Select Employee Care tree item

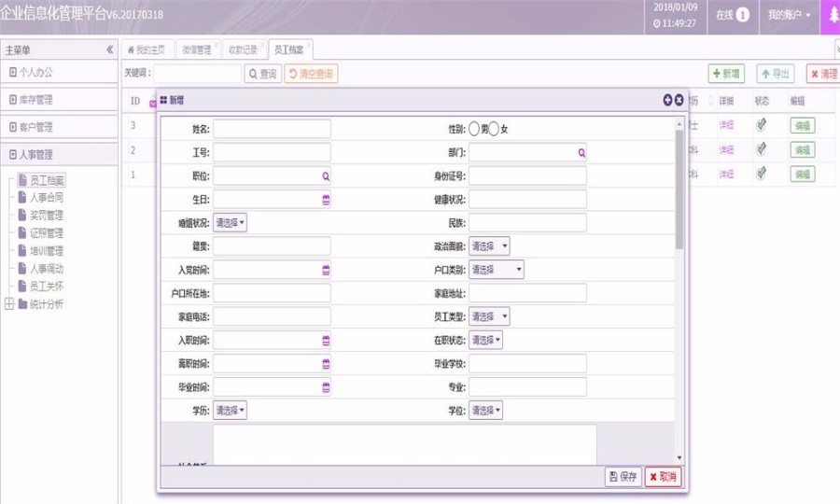click(x=42, y=286)
